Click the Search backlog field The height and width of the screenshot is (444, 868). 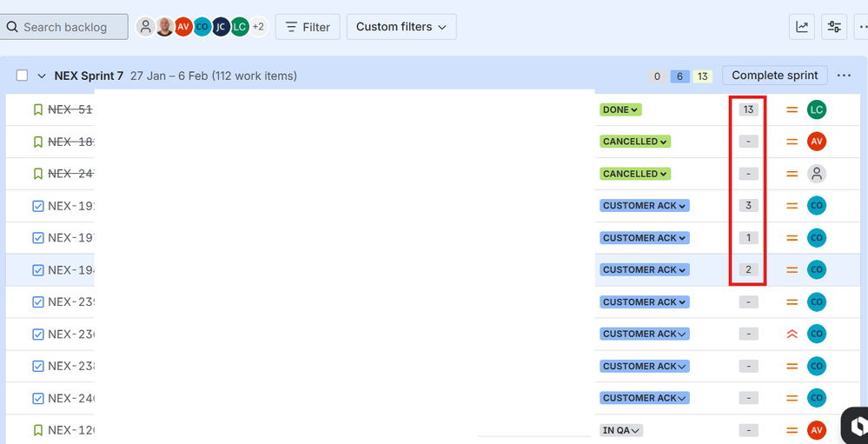64,27
